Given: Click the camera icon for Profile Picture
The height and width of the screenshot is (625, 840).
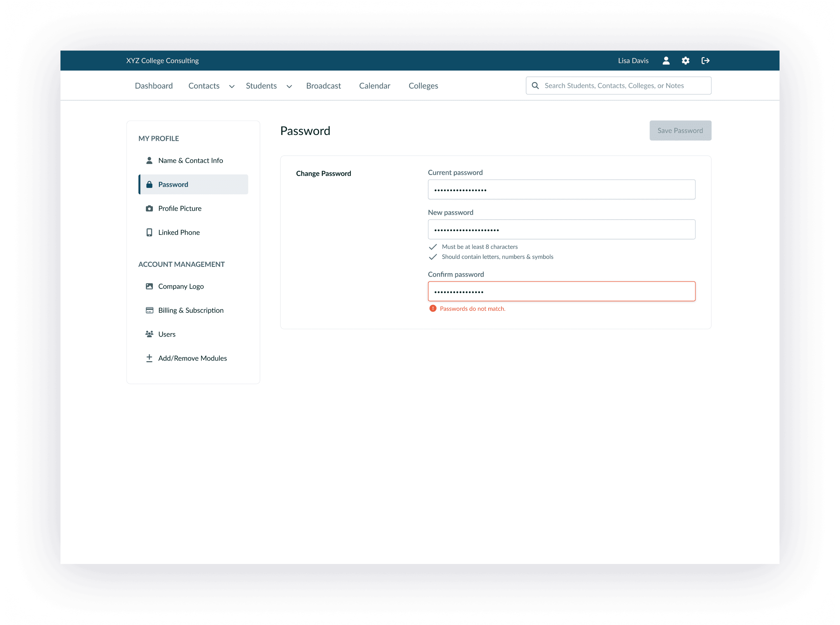Looking at the screenshot, I should pyautogui.click(x=150, y=208).
